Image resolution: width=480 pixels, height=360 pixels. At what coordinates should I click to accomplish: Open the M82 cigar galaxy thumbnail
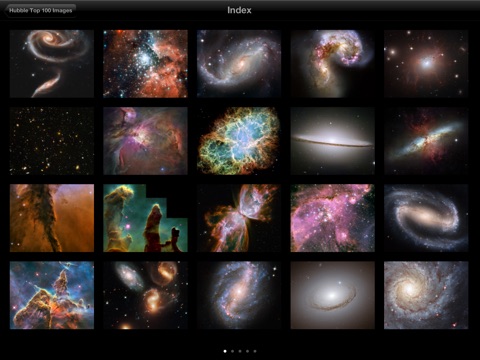point(426,141)
